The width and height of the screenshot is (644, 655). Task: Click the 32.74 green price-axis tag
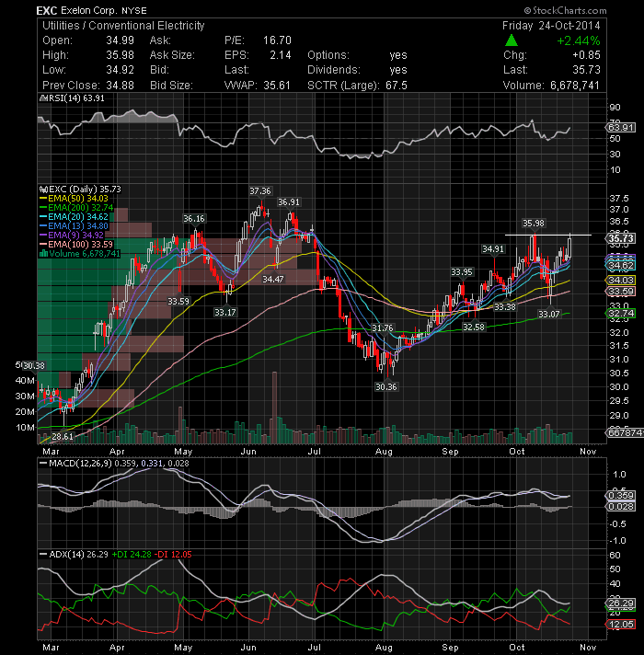(621, 314)
